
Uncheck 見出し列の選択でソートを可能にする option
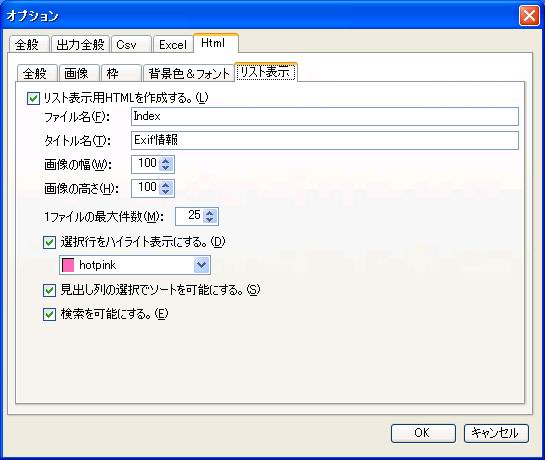(x=49, y=290)
